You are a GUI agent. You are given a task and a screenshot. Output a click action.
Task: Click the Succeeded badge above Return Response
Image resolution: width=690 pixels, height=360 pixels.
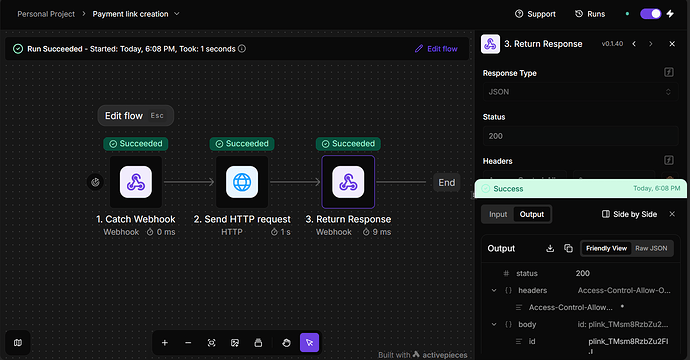348,143
